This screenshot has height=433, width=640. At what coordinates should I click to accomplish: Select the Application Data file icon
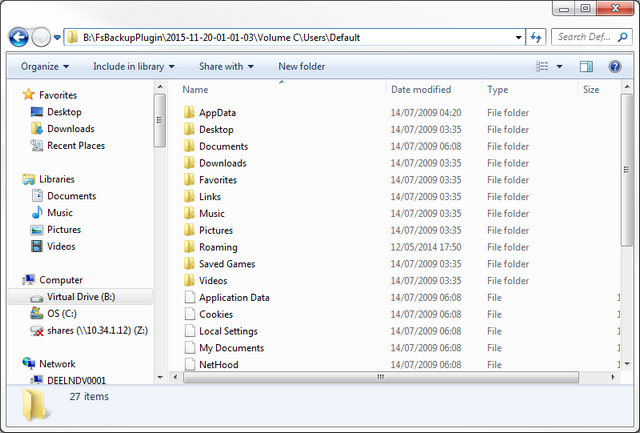pyautogui.click(x=189, y=297)
